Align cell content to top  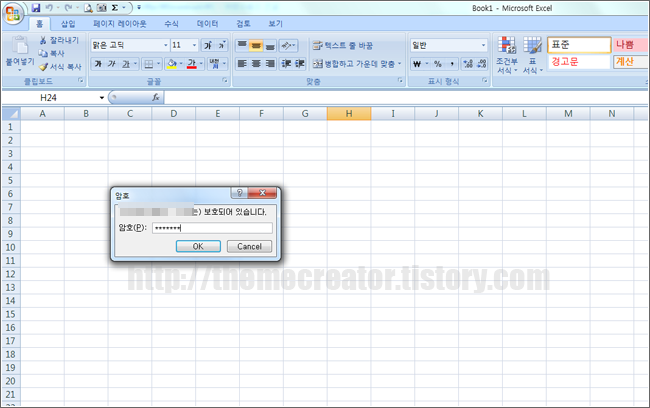[x=242, y=45]
